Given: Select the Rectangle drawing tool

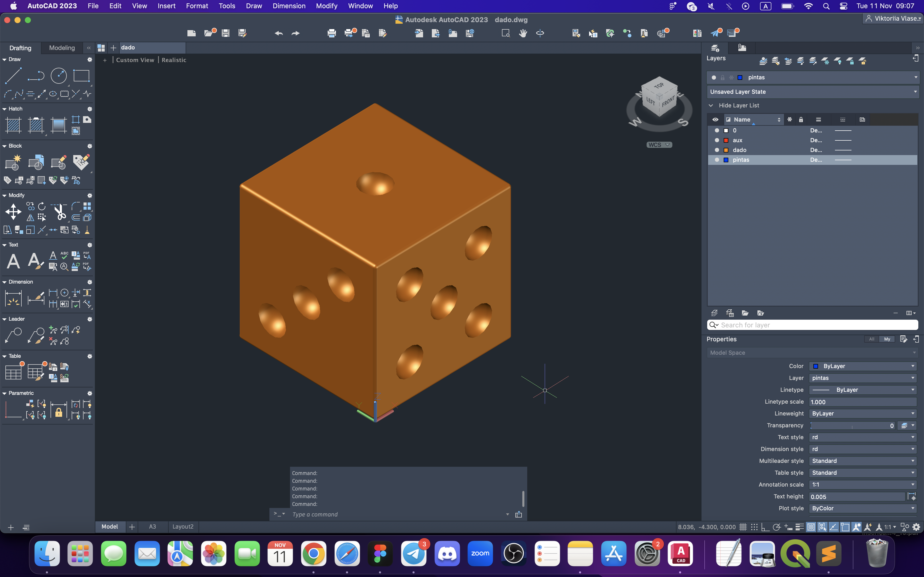Looking at the screenshot, I should tap(81, 76).
